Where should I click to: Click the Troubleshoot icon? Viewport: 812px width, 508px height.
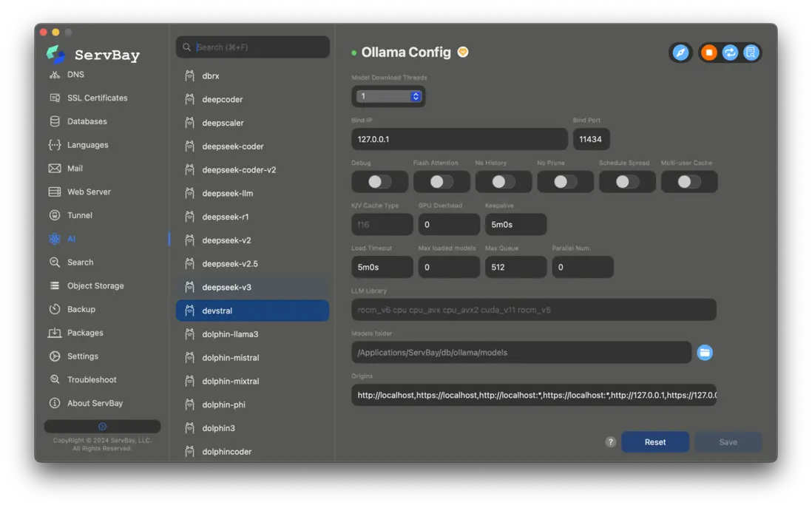(55, 379)
